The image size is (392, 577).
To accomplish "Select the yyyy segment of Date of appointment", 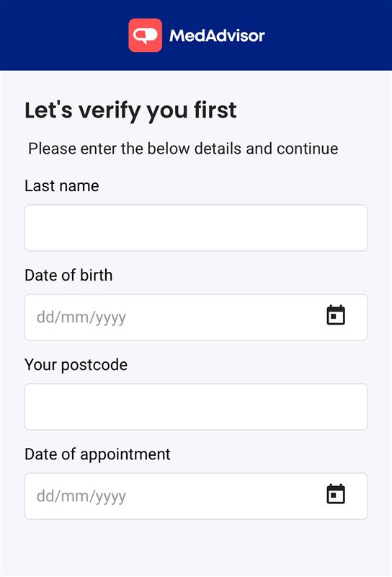I will [107, 496].
